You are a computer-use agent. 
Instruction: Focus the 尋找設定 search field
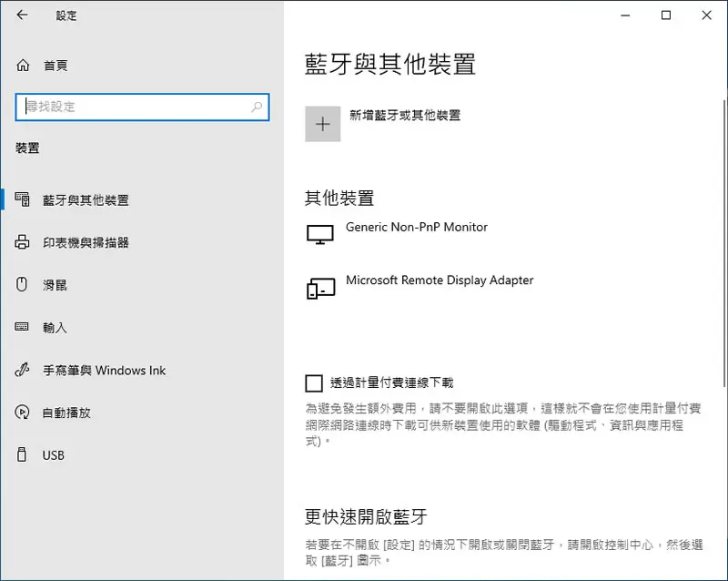142,107
